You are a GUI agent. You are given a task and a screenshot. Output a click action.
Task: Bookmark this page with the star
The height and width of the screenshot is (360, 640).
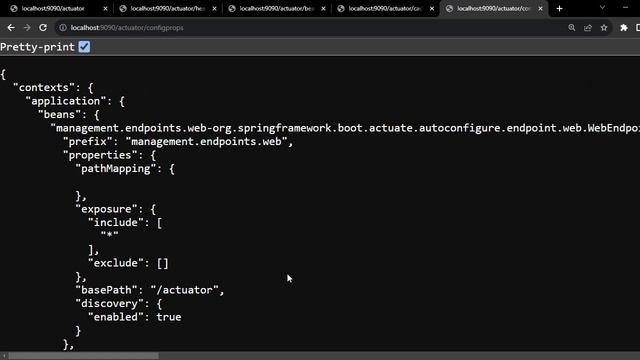(x=604, y=28)
